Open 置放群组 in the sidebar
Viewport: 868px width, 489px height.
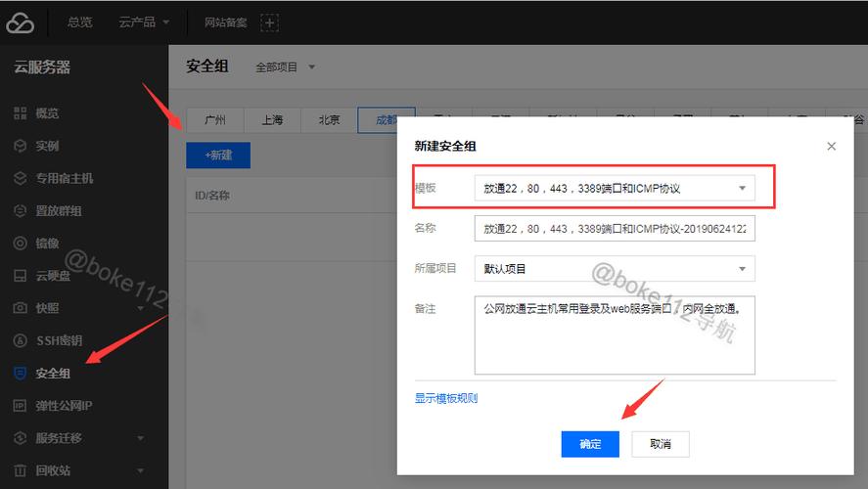pyautogui.click(x=59, y=210)
